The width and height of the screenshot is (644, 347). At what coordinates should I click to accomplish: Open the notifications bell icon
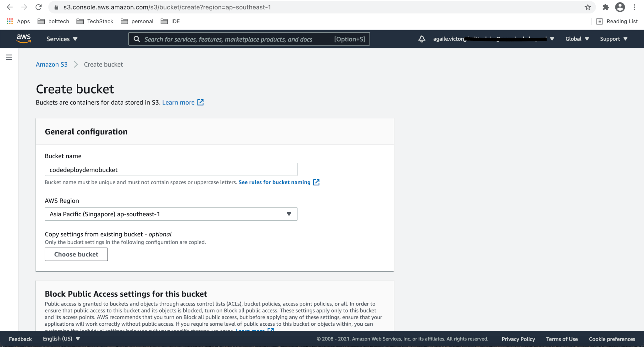click(x=422, y=39)
